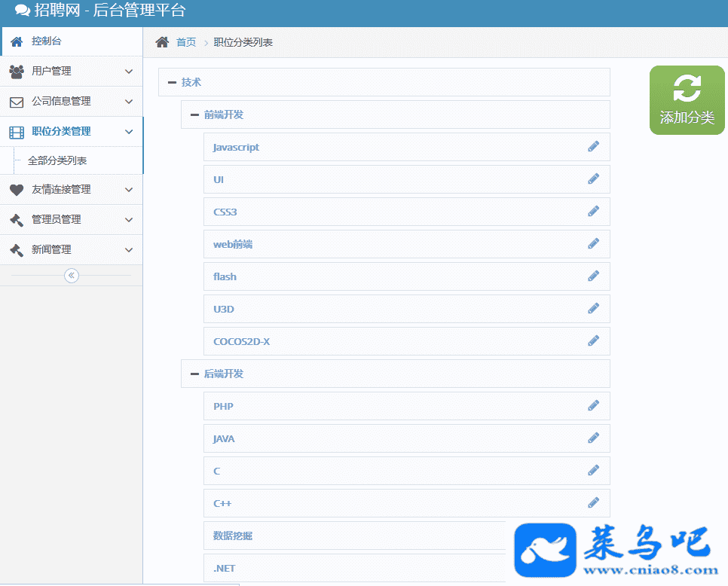Go to 首页 breadcrumb link
This screenshot has height=586, width=728.
coord(186,42)
